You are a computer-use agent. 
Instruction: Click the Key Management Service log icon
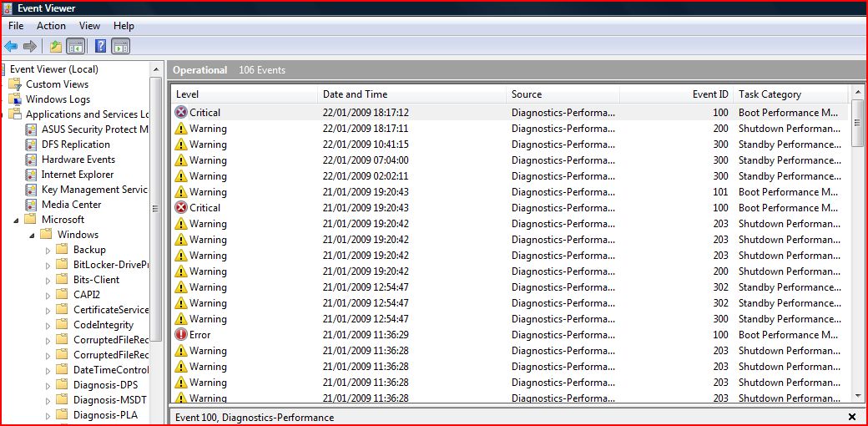tap(32, 190)
